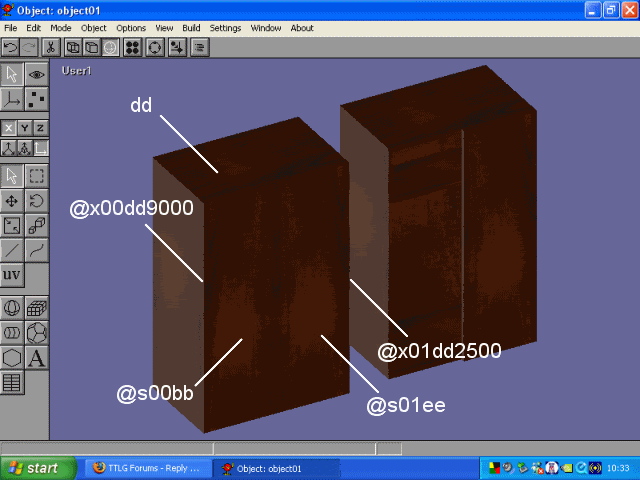Screen dimensions: 640x480
Task: Open the Settings dropdown menu
Action: (x=225, y=28)
